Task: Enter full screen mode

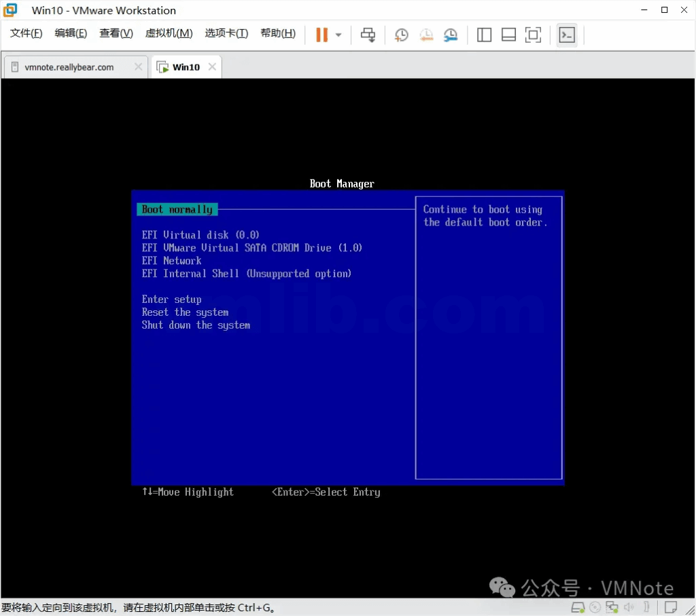Action: [x=533, y=35]
